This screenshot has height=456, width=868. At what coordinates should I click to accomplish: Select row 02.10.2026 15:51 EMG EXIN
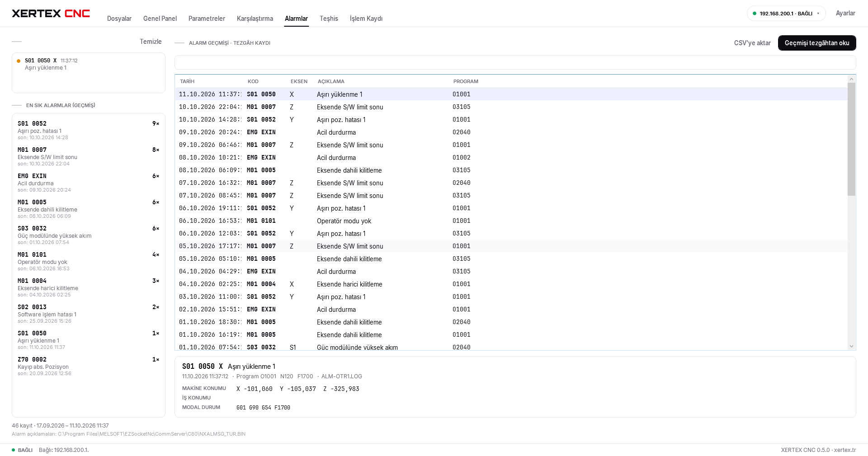[x=511, y=310]
